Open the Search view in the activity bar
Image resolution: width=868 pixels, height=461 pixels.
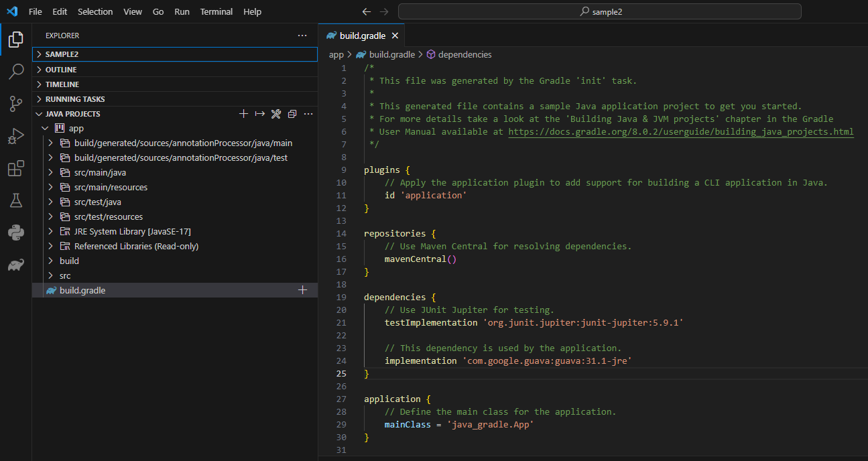[x=16, y=71]
